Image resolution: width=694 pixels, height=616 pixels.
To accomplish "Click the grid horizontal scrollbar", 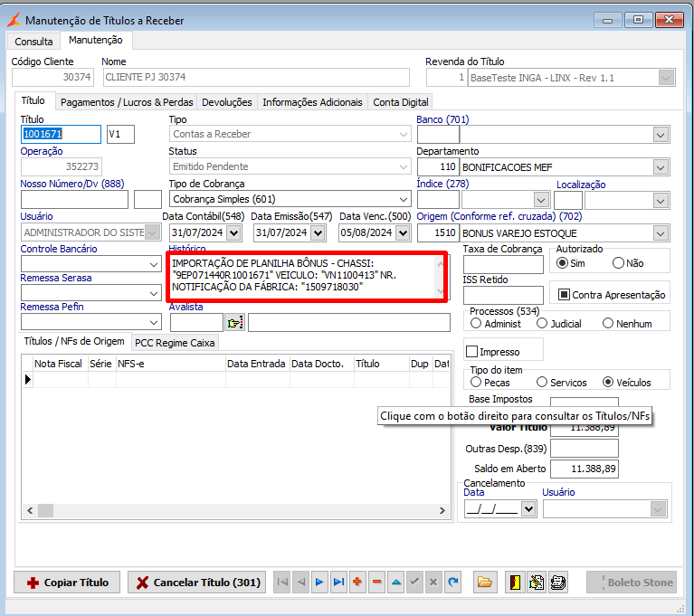I will 235,511.
